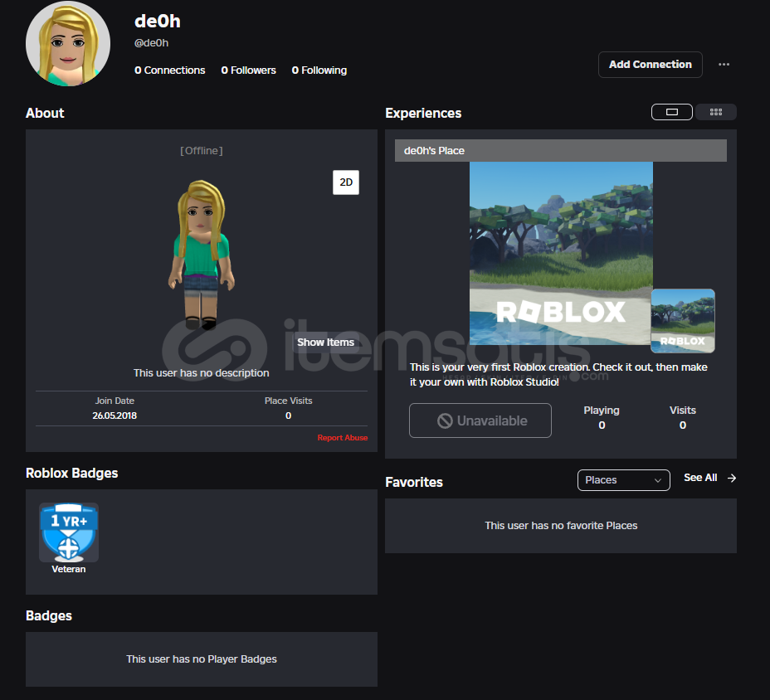
Task: Click the arrow next to See All
Action: 731,479
